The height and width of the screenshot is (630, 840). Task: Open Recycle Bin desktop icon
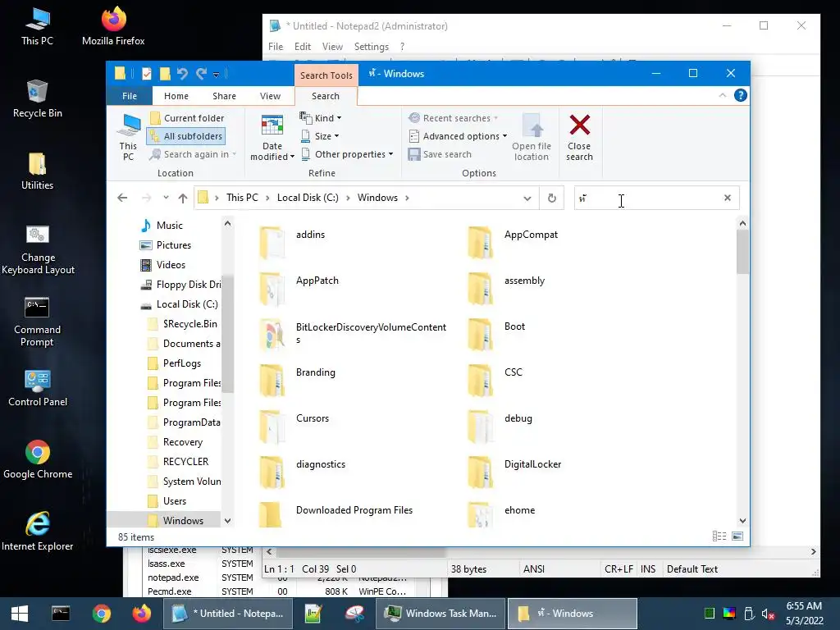[x=37, y=98]
